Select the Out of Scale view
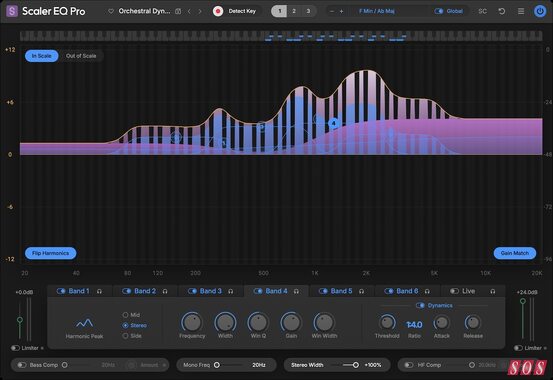553x380 pixels. pyautogui.click(x=81, y=56)
